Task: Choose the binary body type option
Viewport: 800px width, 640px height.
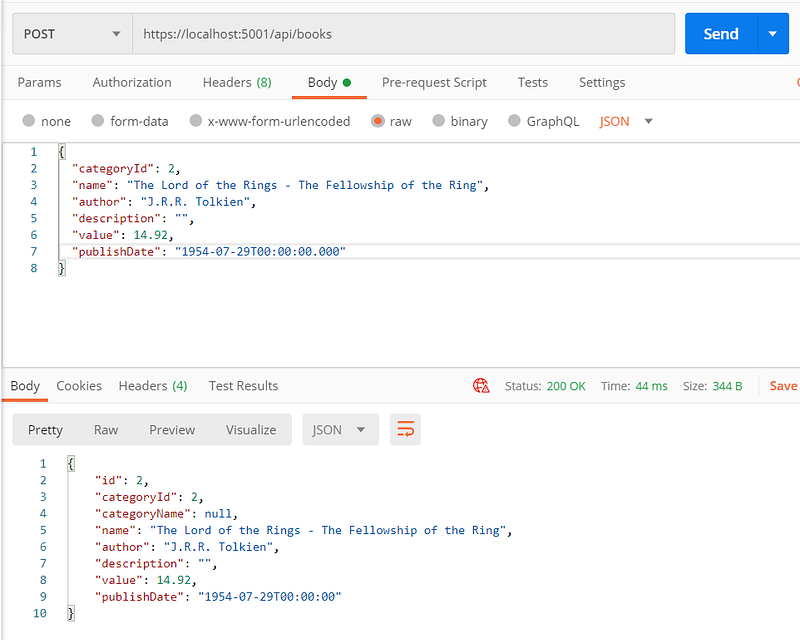Action: tap(439, 121)
